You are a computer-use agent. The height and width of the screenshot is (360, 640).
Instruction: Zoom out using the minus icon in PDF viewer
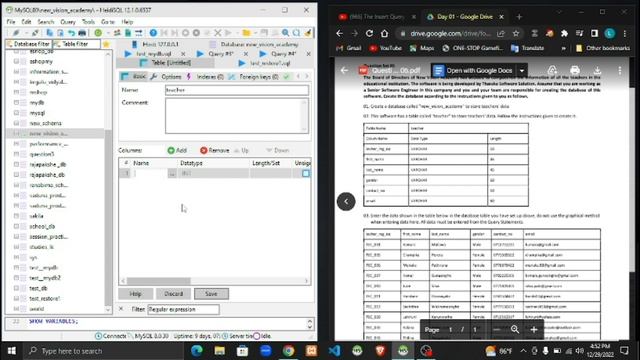(496, 329)
